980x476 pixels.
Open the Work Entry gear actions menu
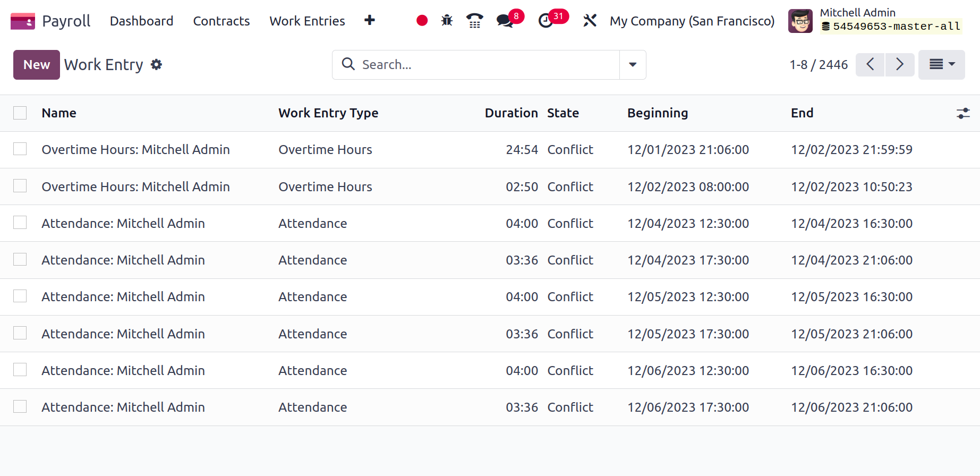156,65
